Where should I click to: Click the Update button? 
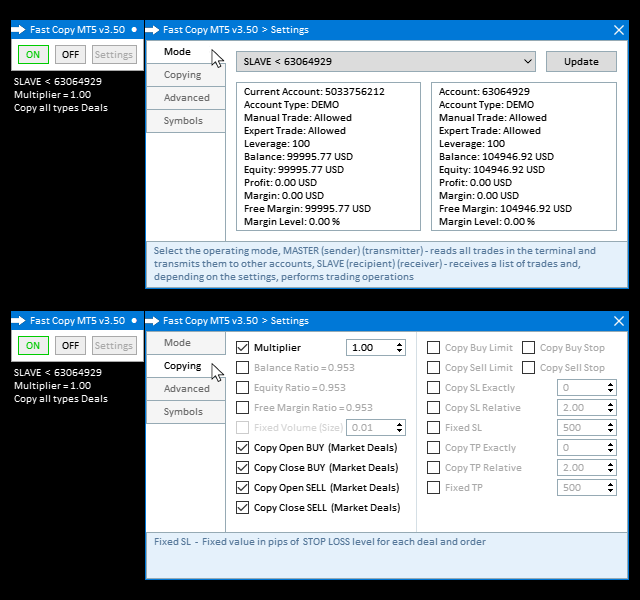[581, 62]
